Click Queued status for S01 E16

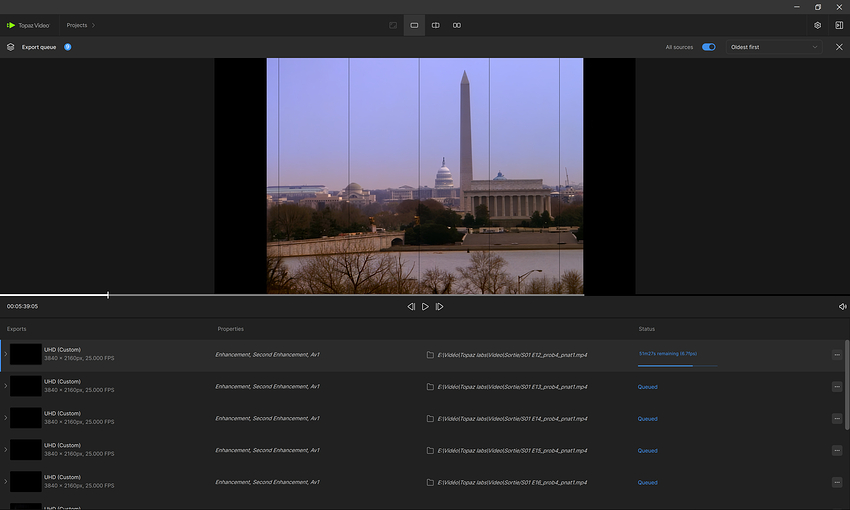click(x=647, y=482)
